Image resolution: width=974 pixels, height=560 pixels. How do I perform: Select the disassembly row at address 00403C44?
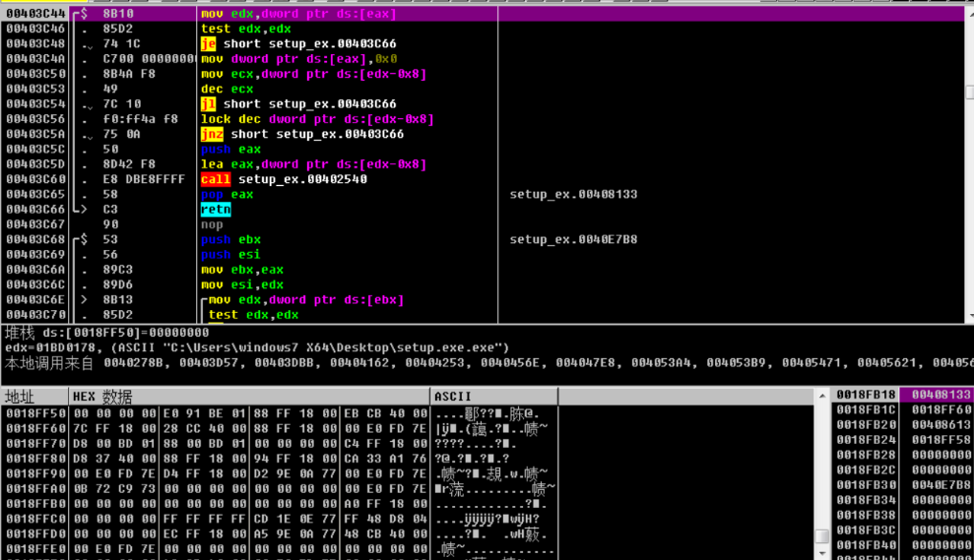pos(483,14)
